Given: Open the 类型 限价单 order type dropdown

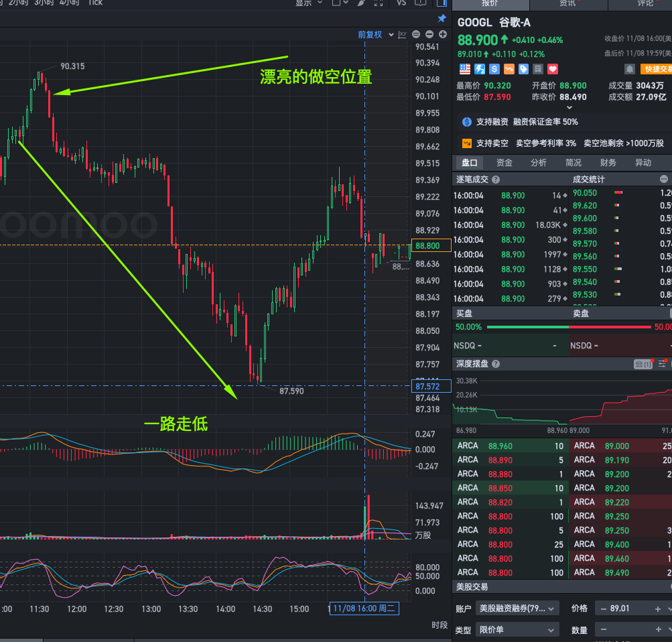Looking at the screenshot, I should 517,630.
